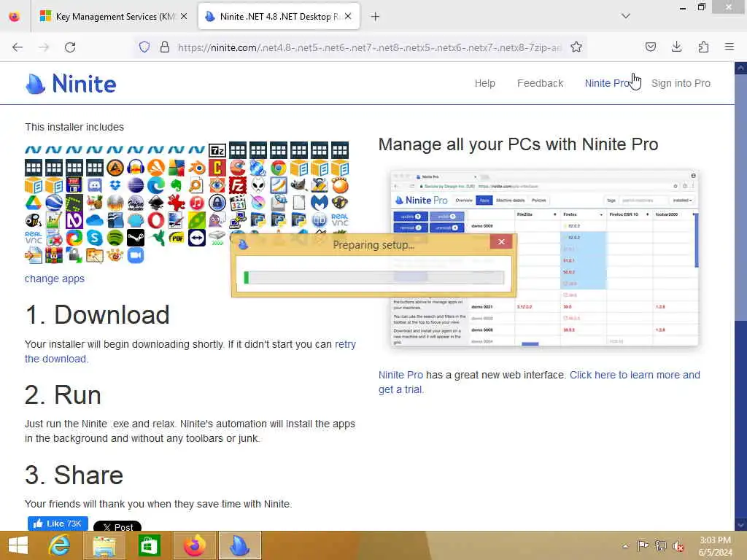Go back to the previous page
Viewport: 747px width, 560px height.
tap(18, 47)
